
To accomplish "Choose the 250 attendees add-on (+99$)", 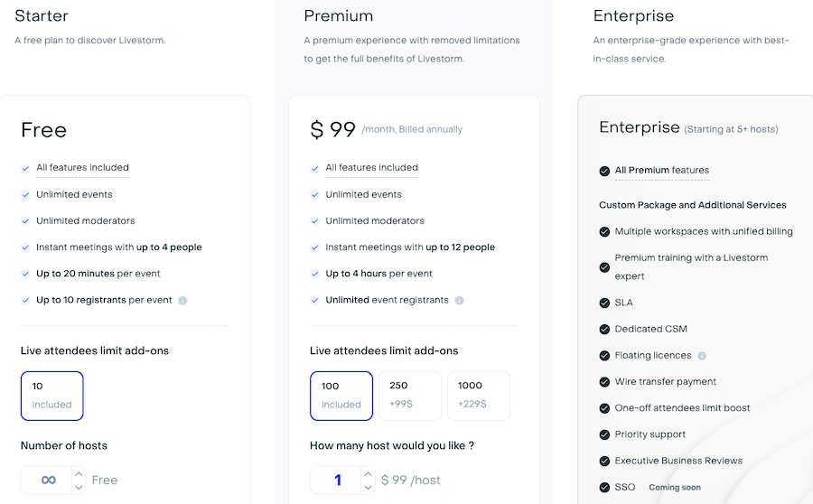I will coord(409,396).
